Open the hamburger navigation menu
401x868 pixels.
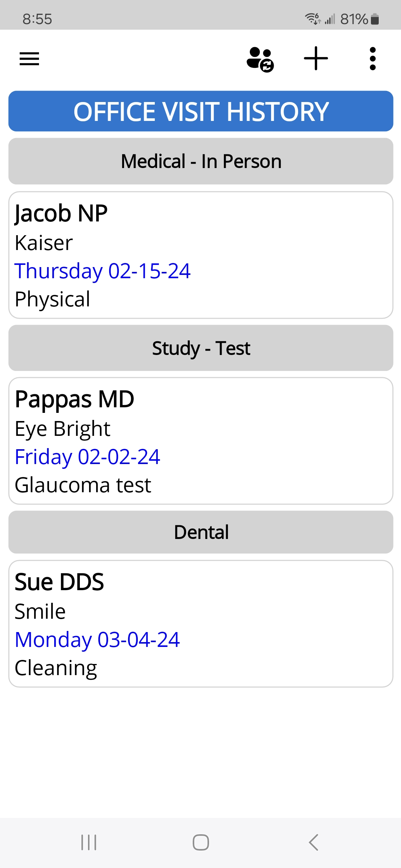point(29,59)
